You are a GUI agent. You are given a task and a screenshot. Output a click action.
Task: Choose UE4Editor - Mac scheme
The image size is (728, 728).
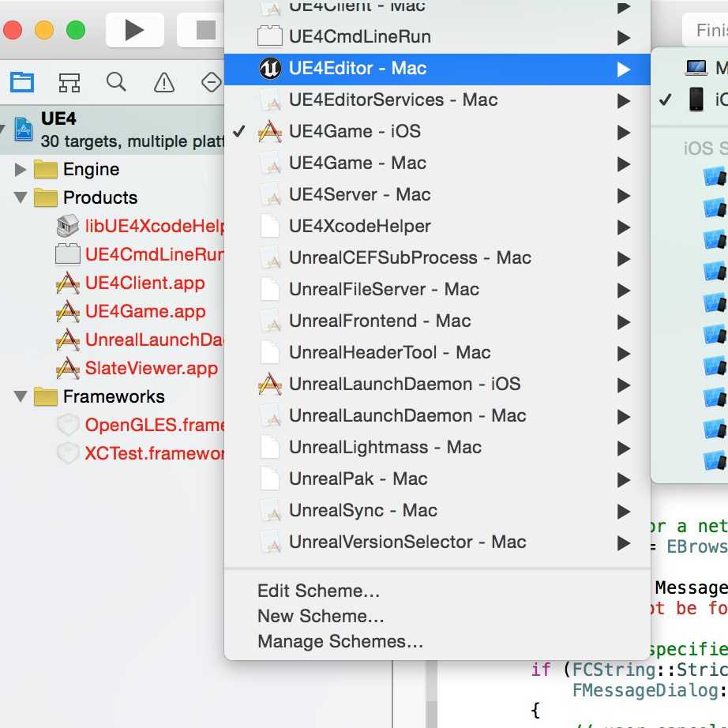pyautogui.click(x=437, y=69)
